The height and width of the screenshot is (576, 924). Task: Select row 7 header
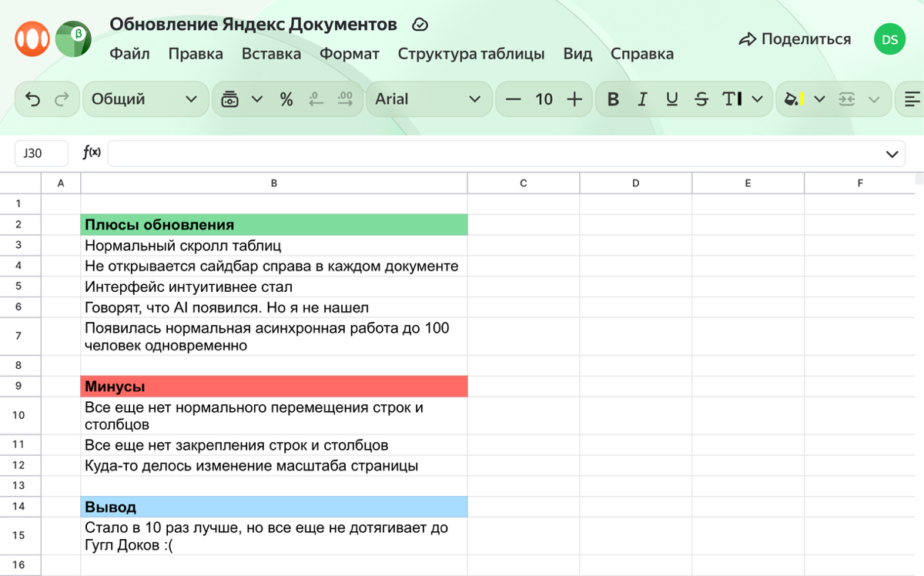point(19,336)
